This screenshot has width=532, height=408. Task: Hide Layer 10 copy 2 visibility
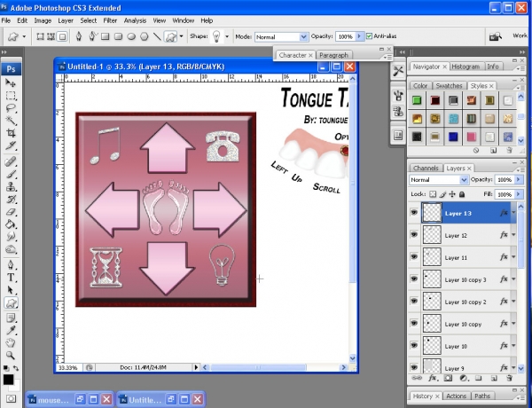tap(414, 302)
